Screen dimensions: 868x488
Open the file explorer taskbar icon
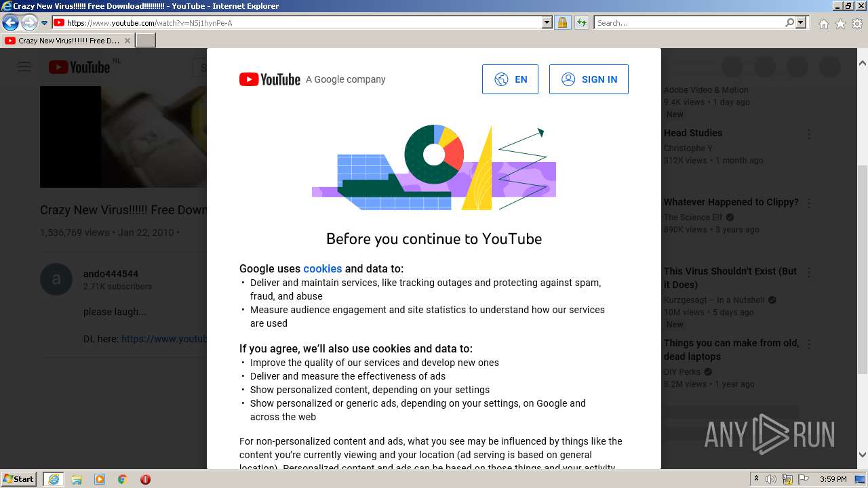77,479
